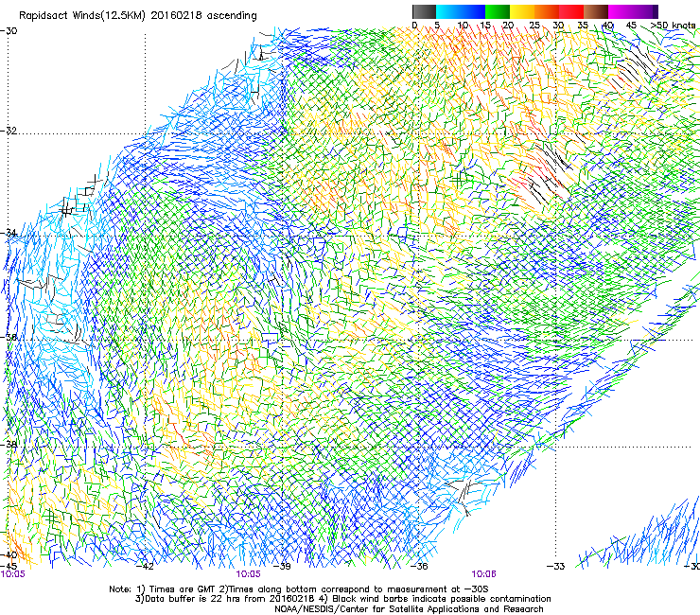Click the '45' label under the color legend
The width and height of the screenshot is (700, 615).
pyautogui.click(x=631, y=25)
